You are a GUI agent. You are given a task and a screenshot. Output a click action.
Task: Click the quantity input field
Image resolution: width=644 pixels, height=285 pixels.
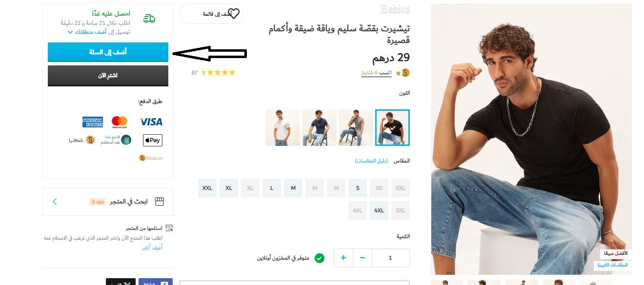click(390, 258)
